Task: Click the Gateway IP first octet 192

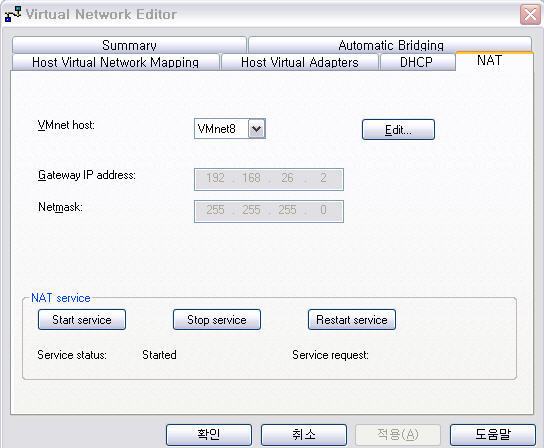Action: pos(215,178)
